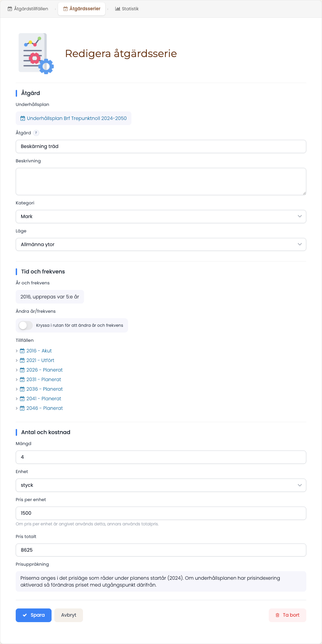Screen dimensions: 322x644
Task: Expand the 2046 - Planerat occasion chevron
Action: click(17, 408)
